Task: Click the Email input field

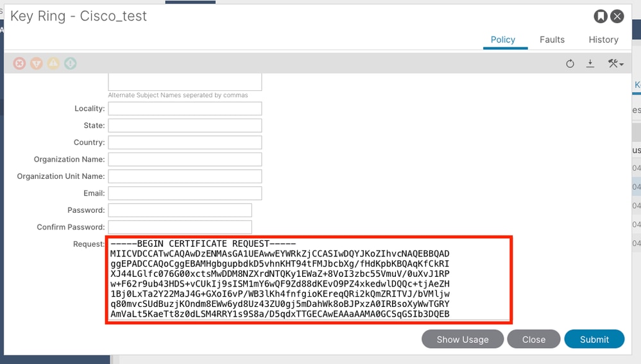Action: [x=185, y=194]
